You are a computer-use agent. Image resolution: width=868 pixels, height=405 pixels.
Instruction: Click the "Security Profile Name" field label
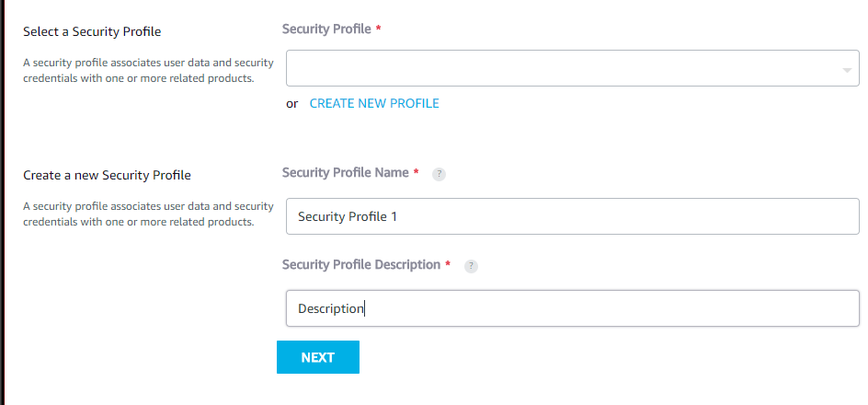coord(345,172)
